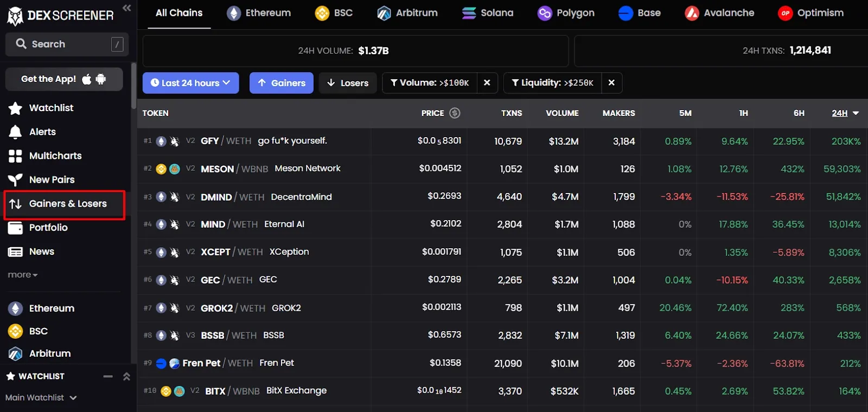
Task: Switch to Avalanche tab
Action: (719, 14)
